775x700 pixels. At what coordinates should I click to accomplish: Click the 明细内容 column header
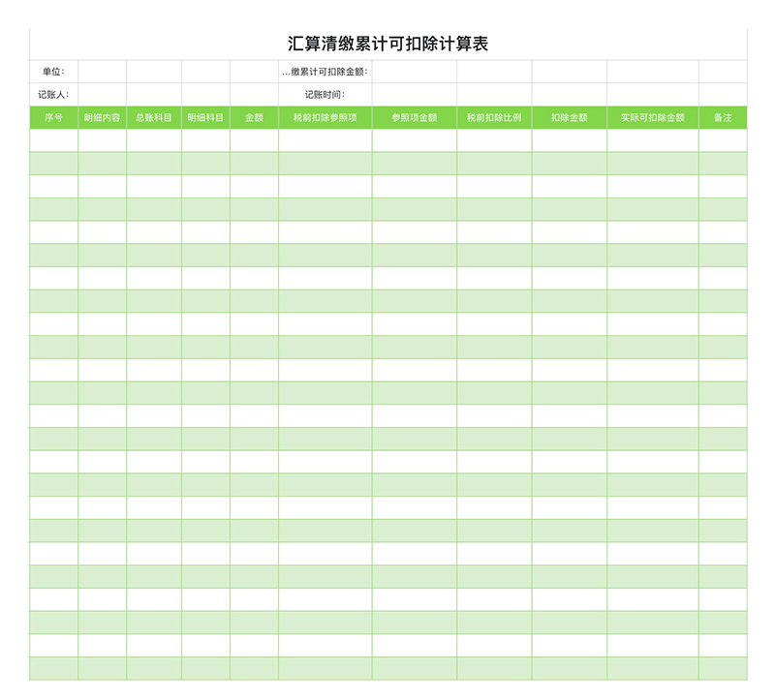[102, 117]
